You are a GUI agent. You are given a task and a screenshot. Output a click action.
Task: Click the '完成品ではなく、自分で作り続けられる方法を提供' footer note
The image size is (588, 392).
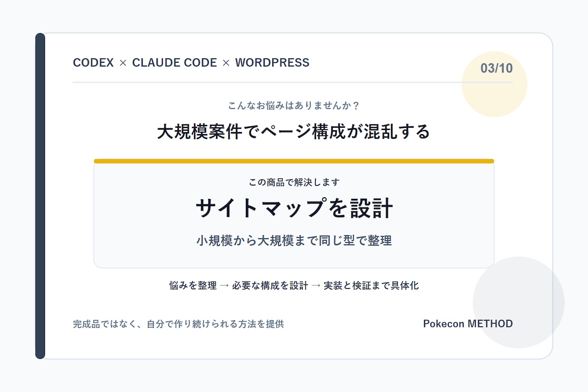coord(178,324)
